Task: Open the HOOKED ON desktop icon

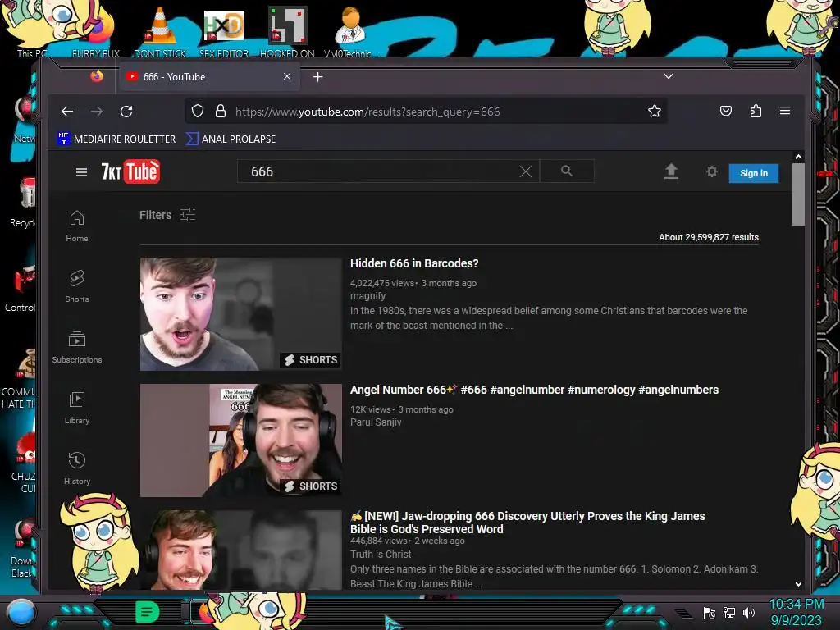Action: pos(287,32)
